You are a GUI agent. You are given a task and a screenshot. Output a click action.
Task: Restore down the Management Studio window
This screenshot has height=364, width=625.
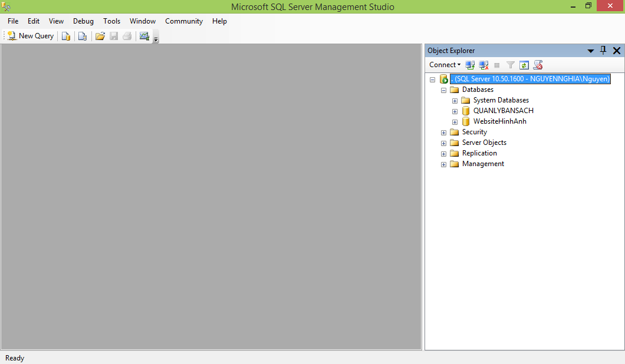tap(588, 5)
